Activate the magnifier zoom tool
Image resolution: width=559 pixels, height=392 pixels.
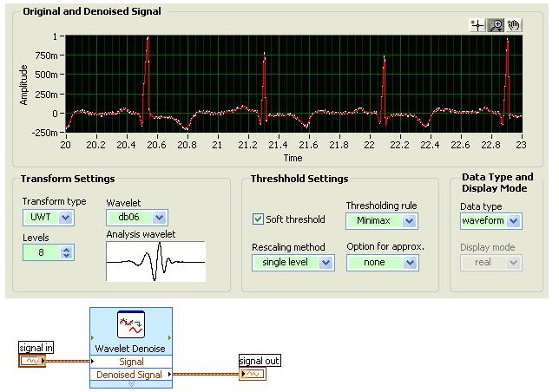tap(496, 25)
